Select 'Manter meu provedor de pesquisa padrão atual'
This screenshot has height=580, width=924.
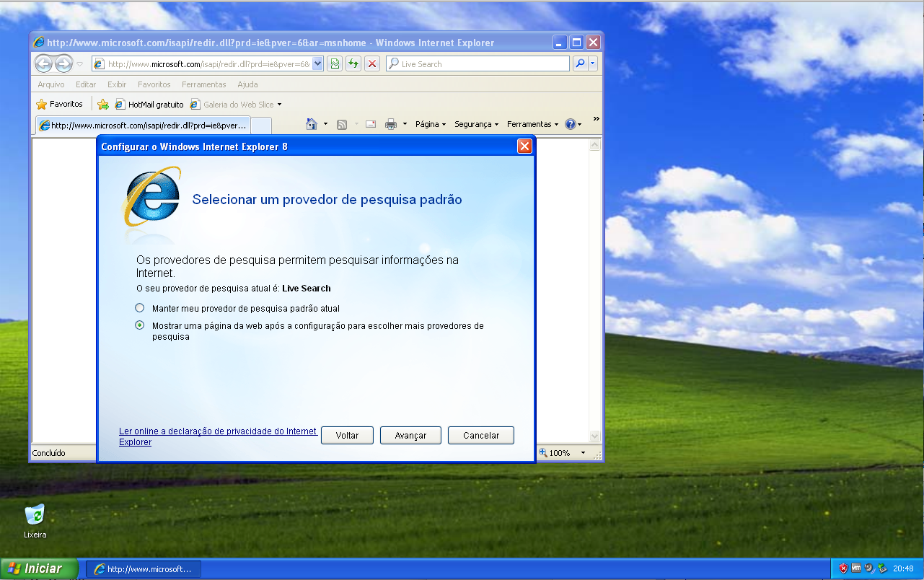click(140, 308)
